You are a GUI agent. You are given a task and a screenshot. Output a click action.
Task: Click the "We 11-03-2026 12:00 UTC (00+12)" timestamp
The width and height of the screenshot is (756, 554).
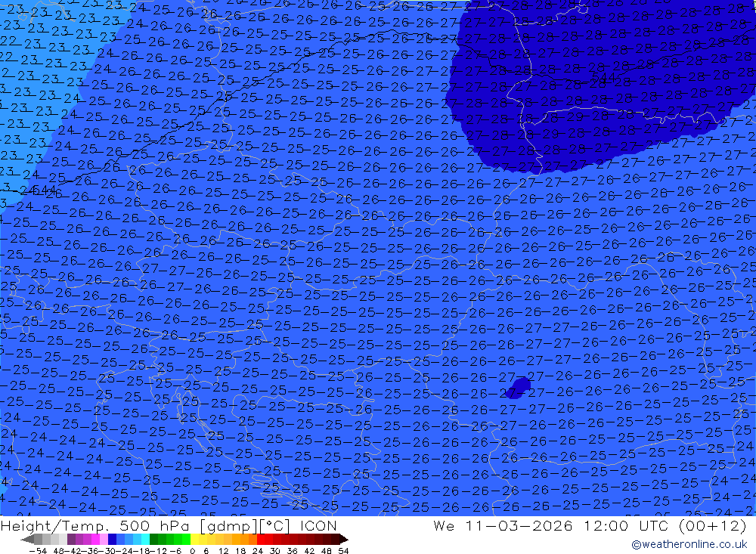[590, 525]
